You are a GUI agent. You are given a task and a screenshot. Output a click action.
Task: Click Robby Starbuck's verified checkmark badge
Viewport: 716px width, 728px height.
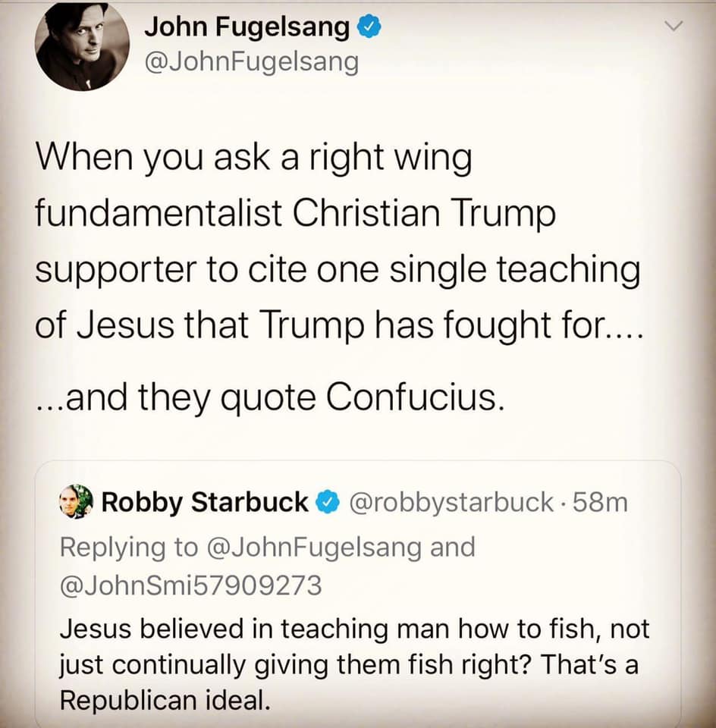(x=328, y=502)
